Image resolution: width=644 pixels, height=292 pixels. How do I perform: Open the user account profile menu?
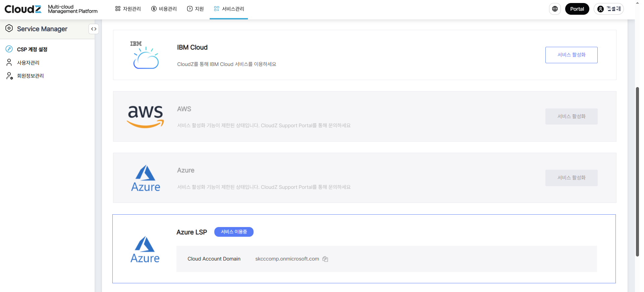(608, 9)
